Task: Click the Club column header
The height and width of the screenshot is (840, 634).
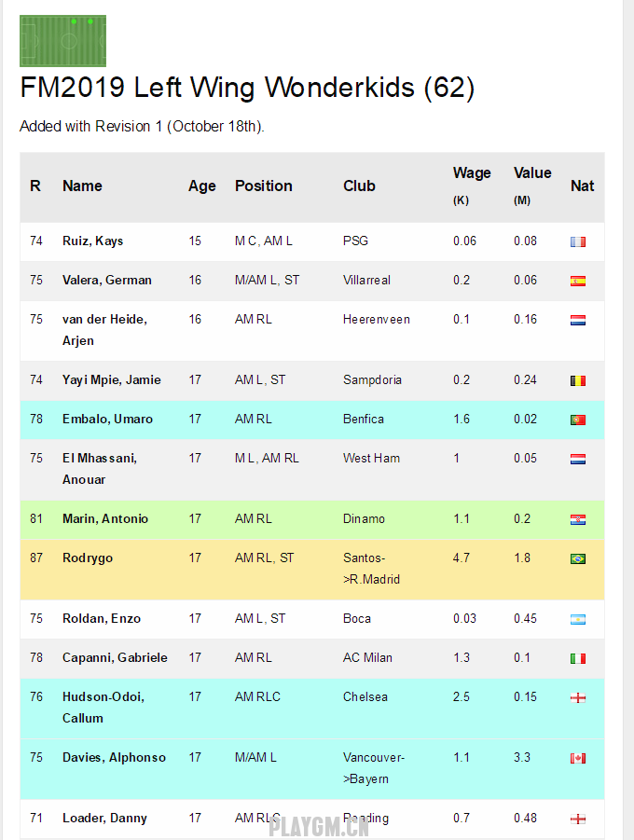Action: [359, 186]
